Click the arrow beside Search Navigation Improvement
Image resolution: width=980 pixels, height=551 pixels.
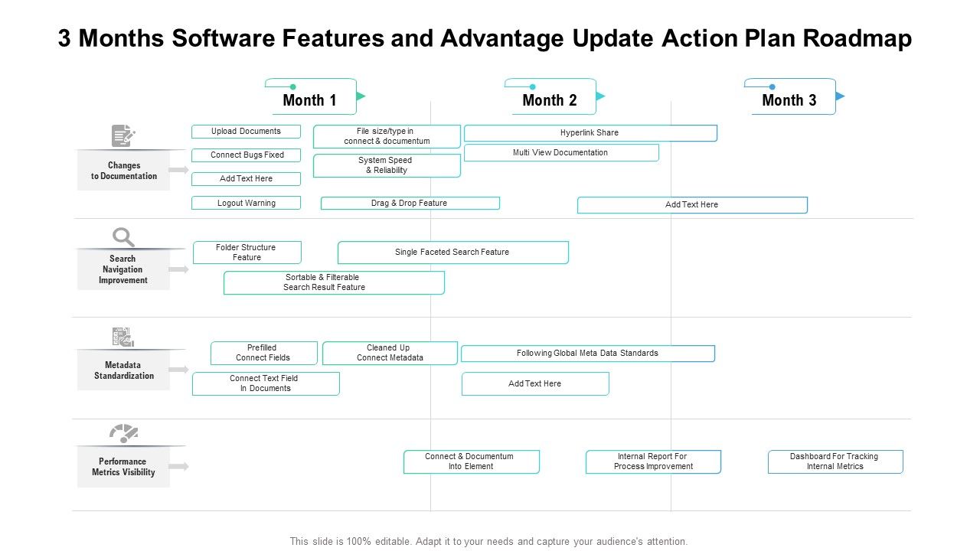[x=179, y=269]
